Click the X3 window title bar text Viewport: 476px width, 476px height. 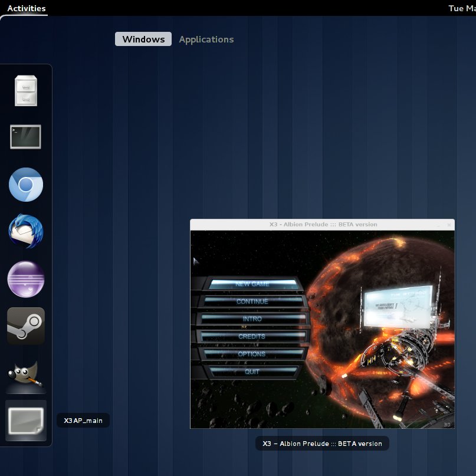pos(323,224)
